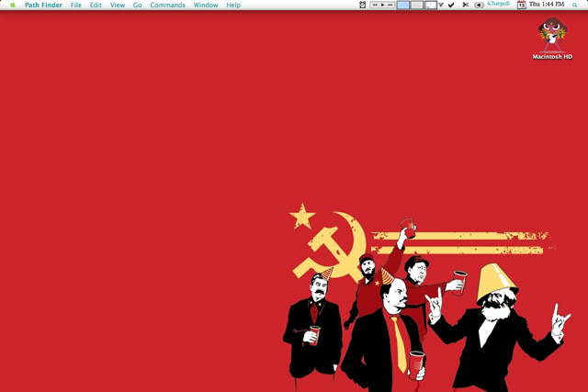Click the checkmark menu bar icon
This screenshot has width=588, height=392.
click(451, 5)
